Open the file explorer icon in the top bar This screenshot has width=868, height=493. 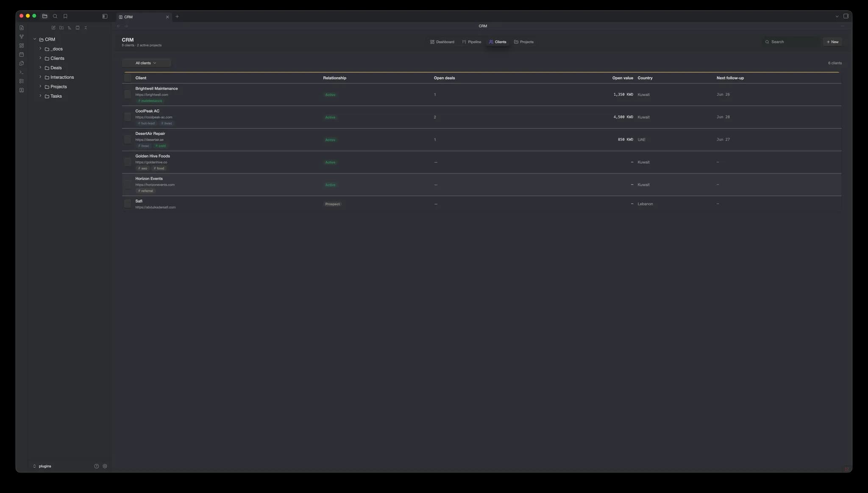click(45, 16)
